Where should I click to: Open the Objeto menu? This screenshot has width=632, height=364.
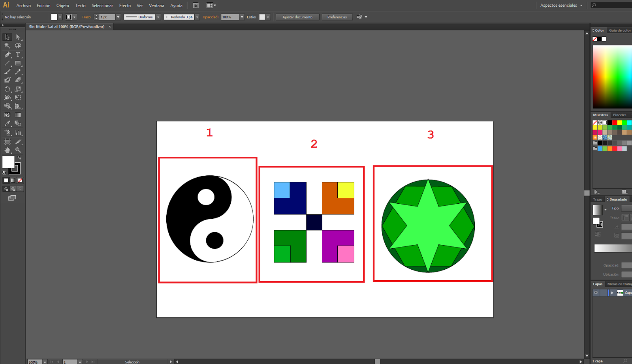coord(62,6)
